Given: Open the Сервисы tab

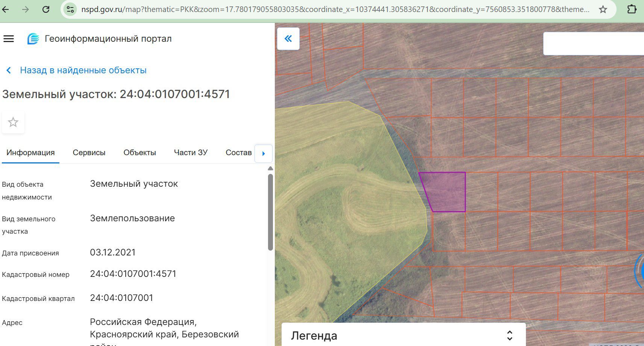Looking at the screenshot, I should click(x=89, y=153).
